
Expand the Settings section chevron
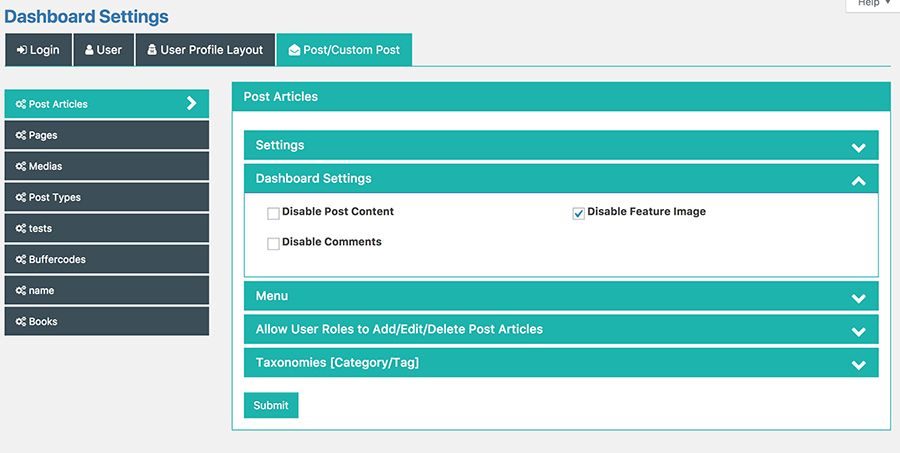[859, 148]
